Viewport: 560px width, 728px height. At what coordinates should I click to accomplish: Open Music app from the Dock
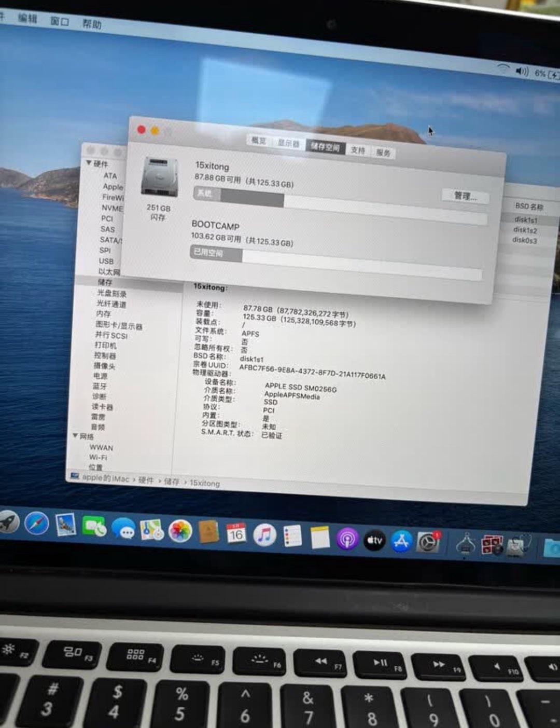pyautogui.click(x=264, y=535)
